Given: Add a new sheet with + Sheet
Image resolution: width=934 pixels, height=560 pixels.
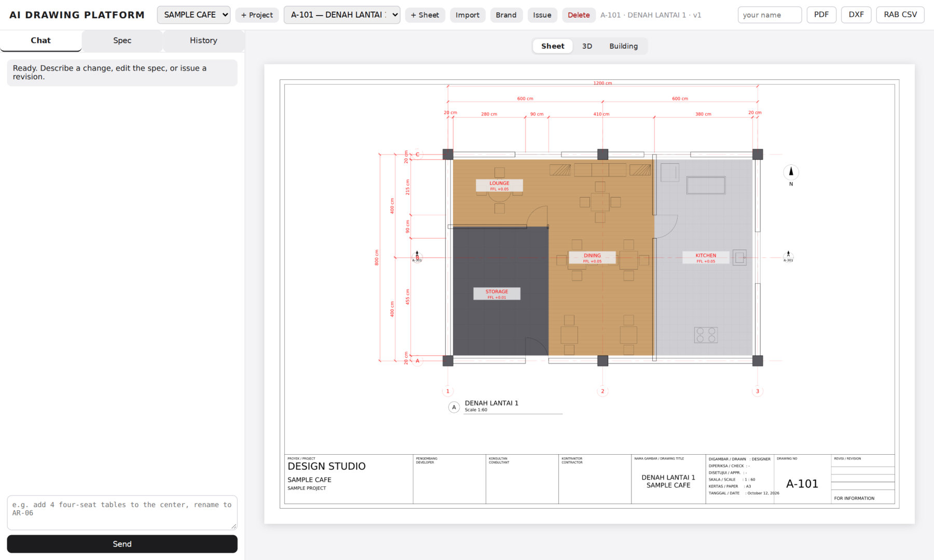Looking at the screenshot, I should click(425, 15).
